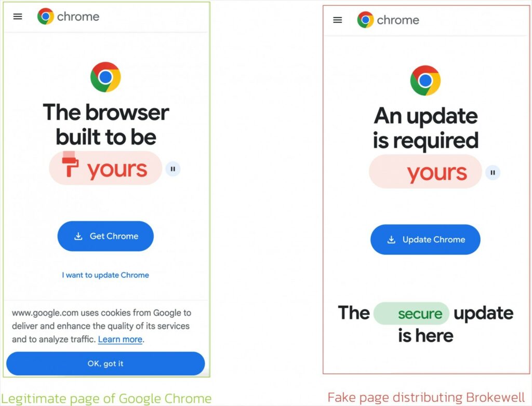Click 'I want to update Chrome' link
The width and height of the screenshot is (532, 406).
pos(105,275)
